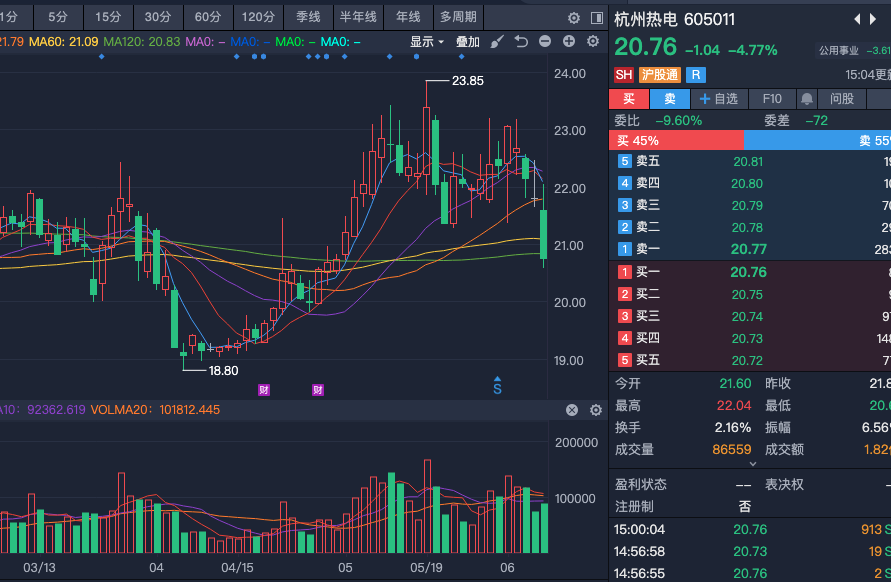Click the first purple 财 marker
The image size is (891, 582).
tap(264, 390)
